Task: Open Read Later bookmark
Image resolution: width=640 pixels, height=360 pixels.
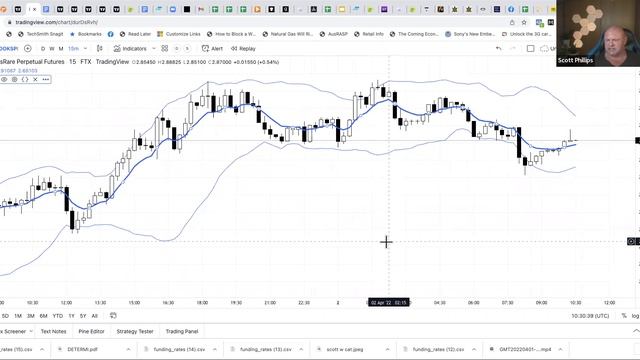Action: pyautogui.click(x=135, y=34)
